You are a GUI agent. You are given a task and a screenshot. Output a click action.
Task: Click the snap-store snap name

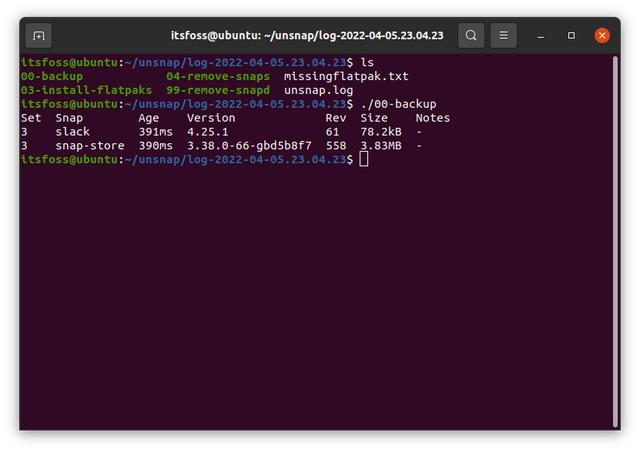(90, 146)
